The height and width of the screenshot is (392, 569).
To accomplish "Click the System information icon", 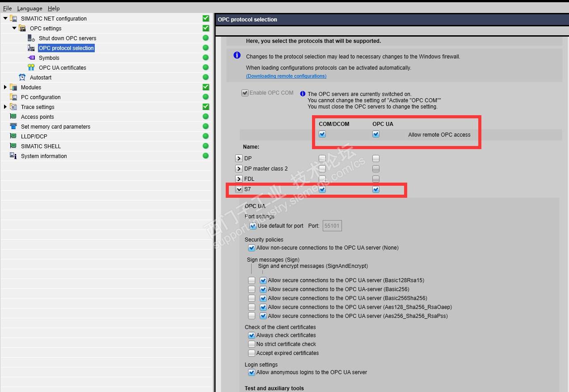I will [x=13, y=156].
